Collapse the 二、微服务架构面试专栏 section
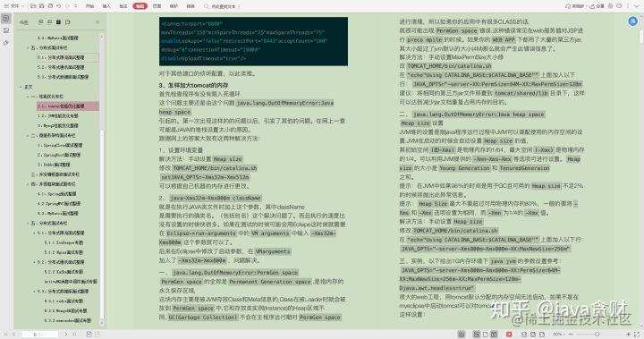This screenshot has height=339, width=644. (x=28, y=136)
